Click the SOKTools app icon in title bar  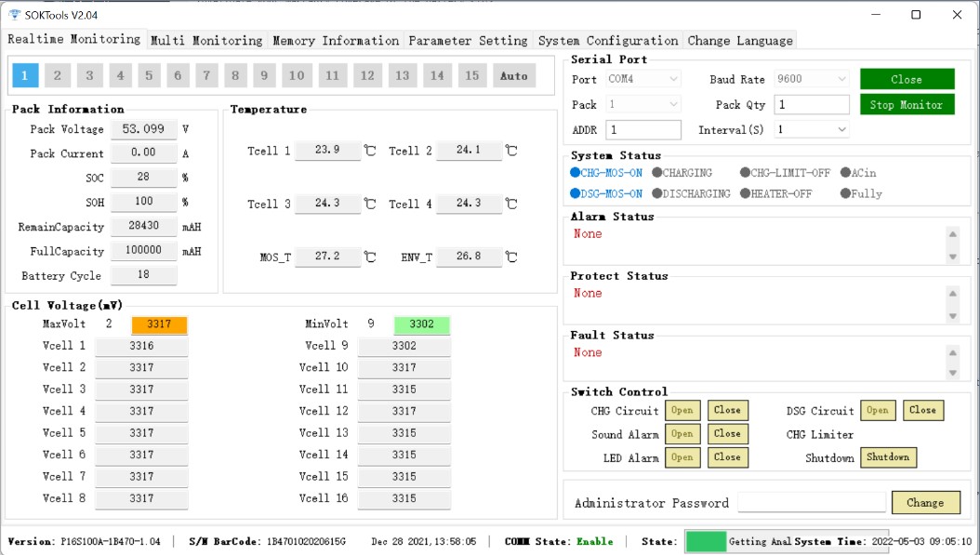click(x=14, y=14)
